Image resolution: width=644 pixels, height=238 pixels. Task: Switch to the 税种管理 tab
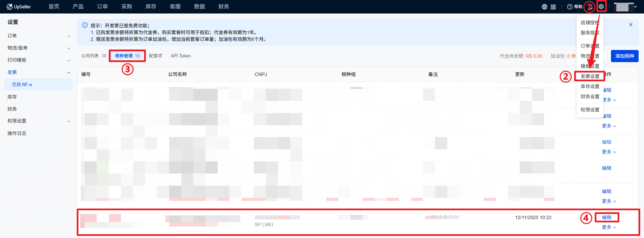coord(127,56)
